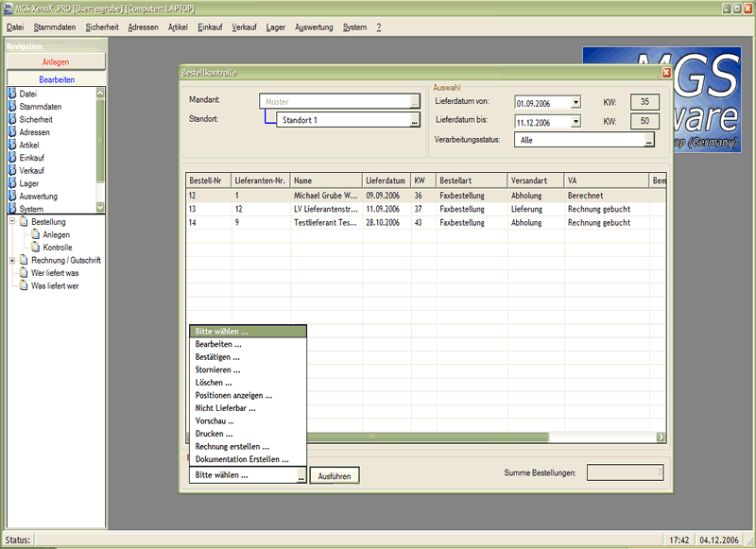The height and width of the screenshot is (549, 756).
Task: Click the table's scroll right arrow
Action: [661, 437]
